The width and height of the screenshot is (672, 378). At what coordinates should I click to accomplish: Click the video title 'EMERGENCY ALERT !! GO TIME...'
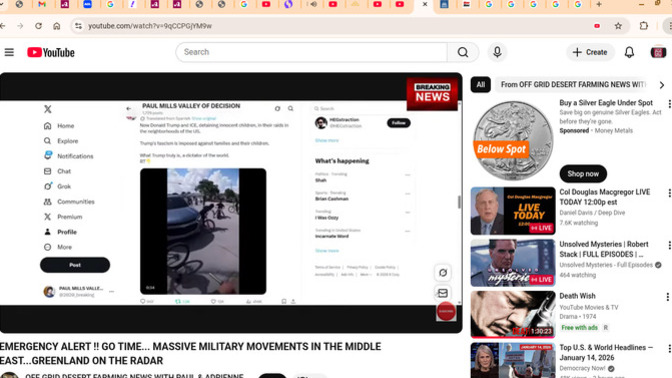pyautogui.click(x=190, y=354)
